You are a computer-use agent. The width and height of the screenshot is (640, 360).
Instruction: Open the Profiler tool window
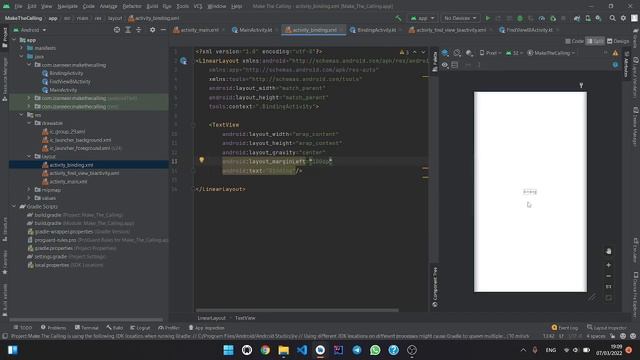coord(169,328)
